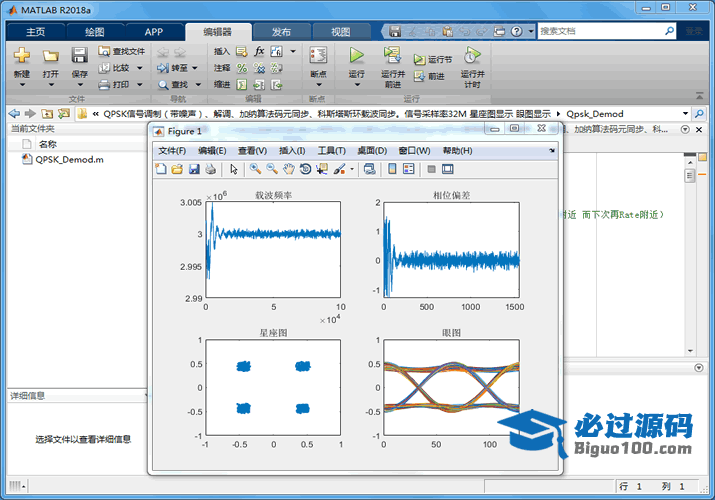715x500 pixels.
Task: Click the 新建 (New) plus icon
Action: (x=21, y=56)
